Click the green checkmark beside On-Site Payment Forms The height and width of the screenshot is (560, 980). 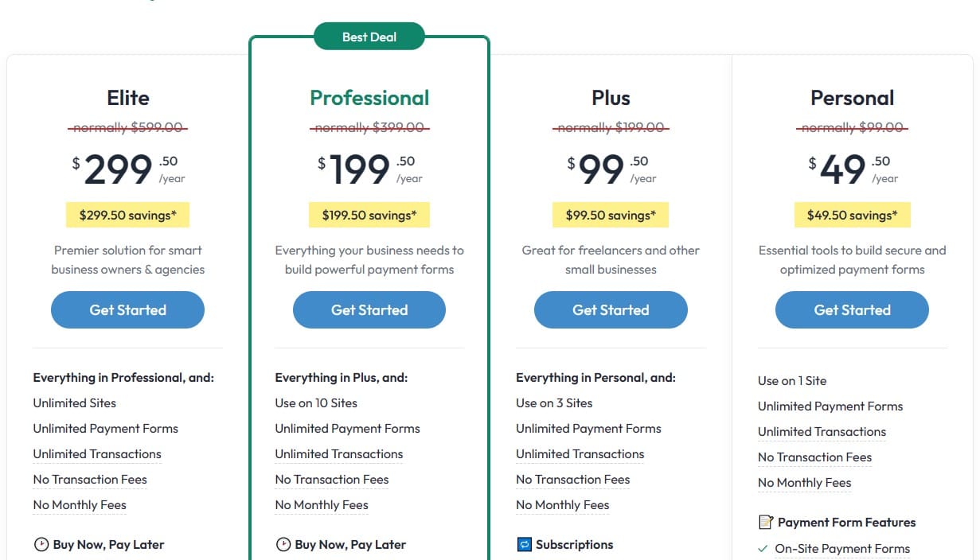point(762,549)
